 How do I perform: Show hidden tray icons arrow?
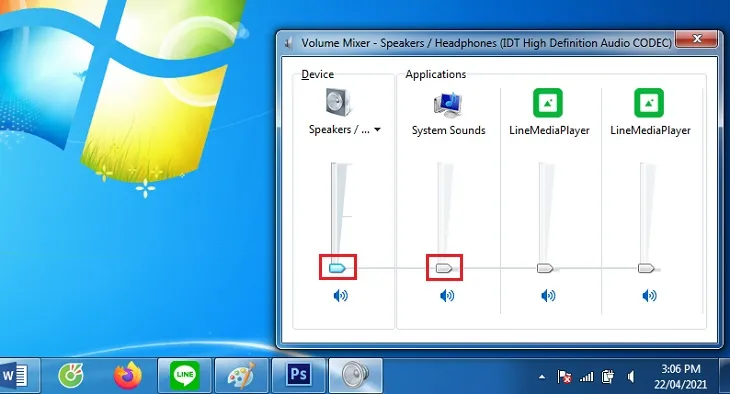click(x=542, y=377)
